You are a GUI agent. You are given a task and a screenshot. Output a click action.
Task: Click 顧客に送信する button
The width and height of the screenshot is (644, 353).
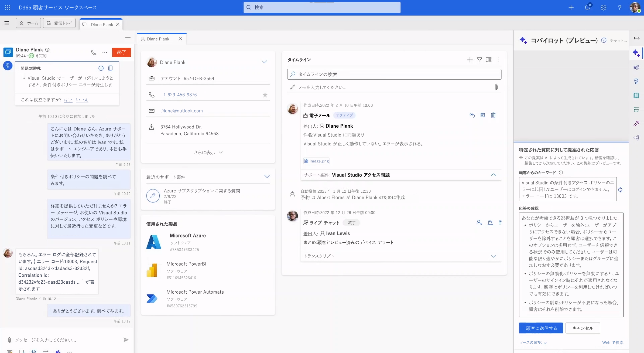(x=541, y=328)
